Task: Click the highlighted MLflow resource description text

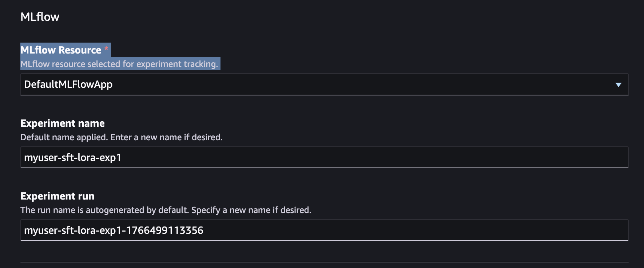Action: [x=120, y=64]
